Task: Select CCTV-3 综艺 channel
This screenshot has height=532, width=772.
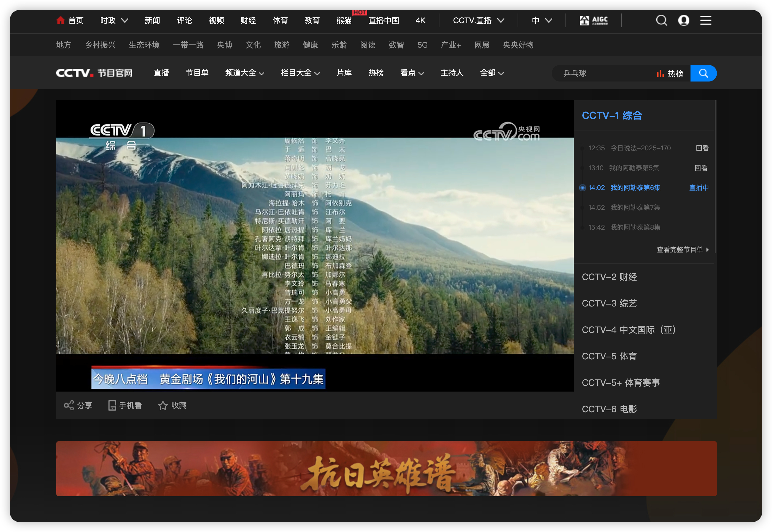Action: point(609,303)
